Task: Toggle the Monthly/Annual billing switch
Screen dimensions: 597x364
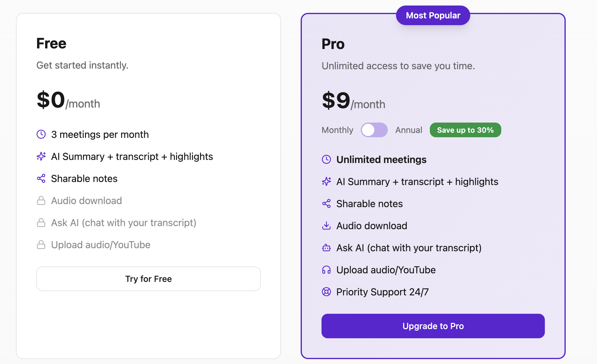Action: (374, 130)
